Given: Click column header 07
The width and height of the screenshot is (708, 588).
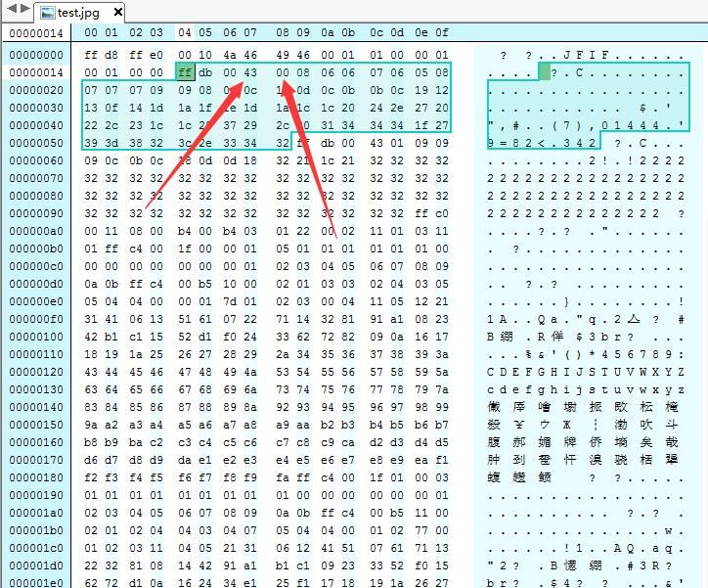Looking at the screenshot, I should [250, 32].
